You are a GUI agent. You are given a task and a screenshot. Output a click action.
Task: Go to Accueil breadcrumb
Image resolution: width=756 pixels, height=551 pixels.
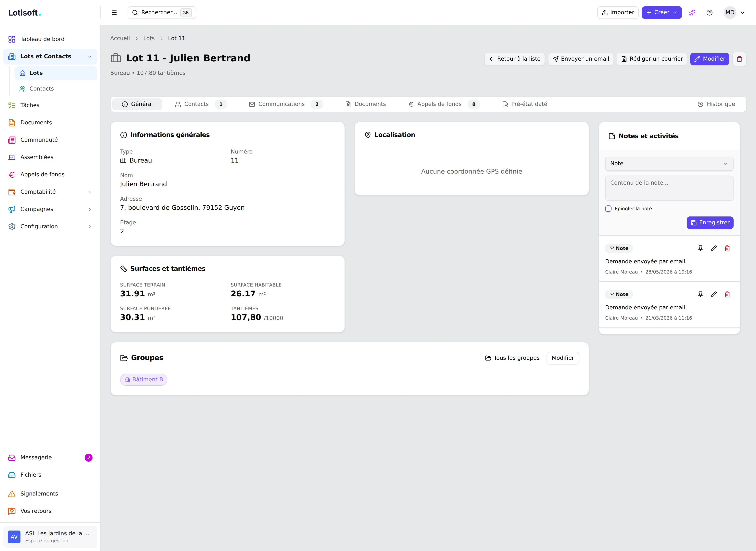coord(120,38)
